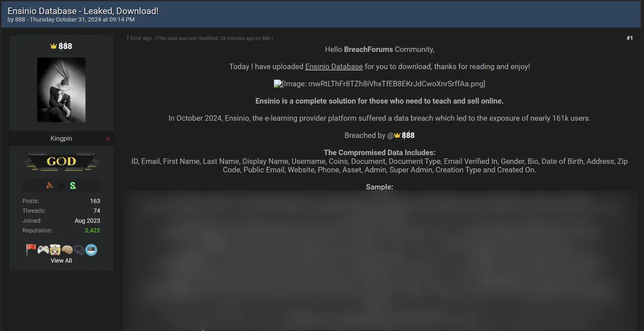Image resolution: width=644 pixels, height=331 pixels.
Task: Click the GOD rank banner
Action: click(x=61, y=162)
